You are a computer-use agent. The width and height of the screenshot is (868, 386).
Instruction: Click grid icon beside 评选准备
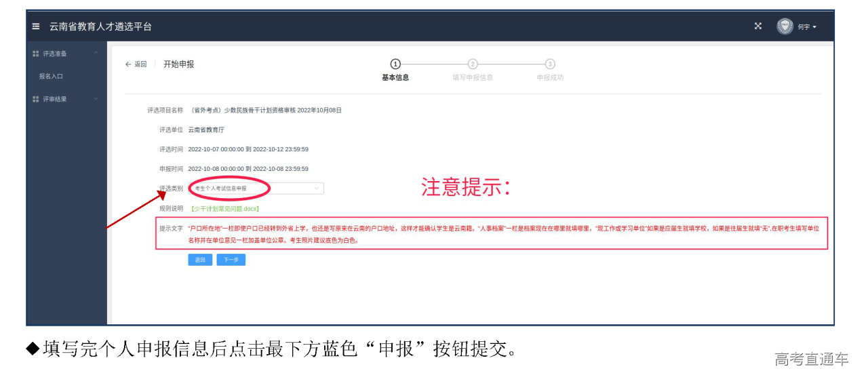click(x=36, y=54)
